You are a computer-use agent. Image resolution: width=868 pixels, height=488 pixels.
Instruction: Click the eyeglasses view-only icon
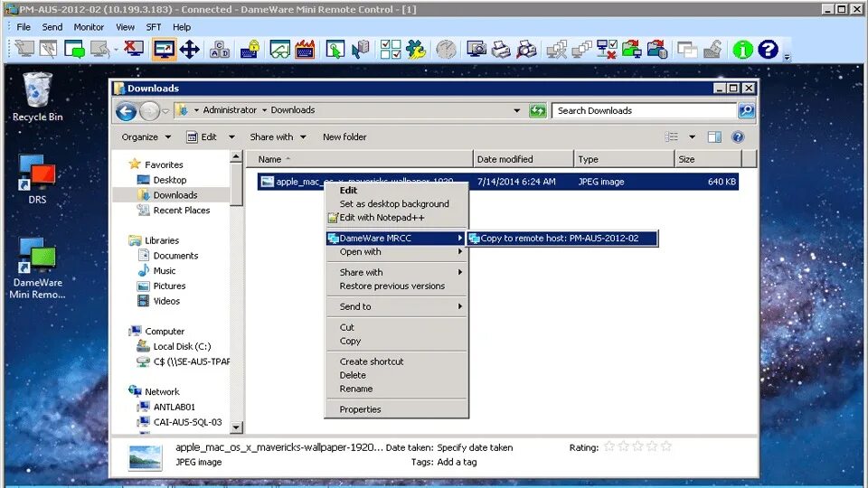(x=279, y=50)
